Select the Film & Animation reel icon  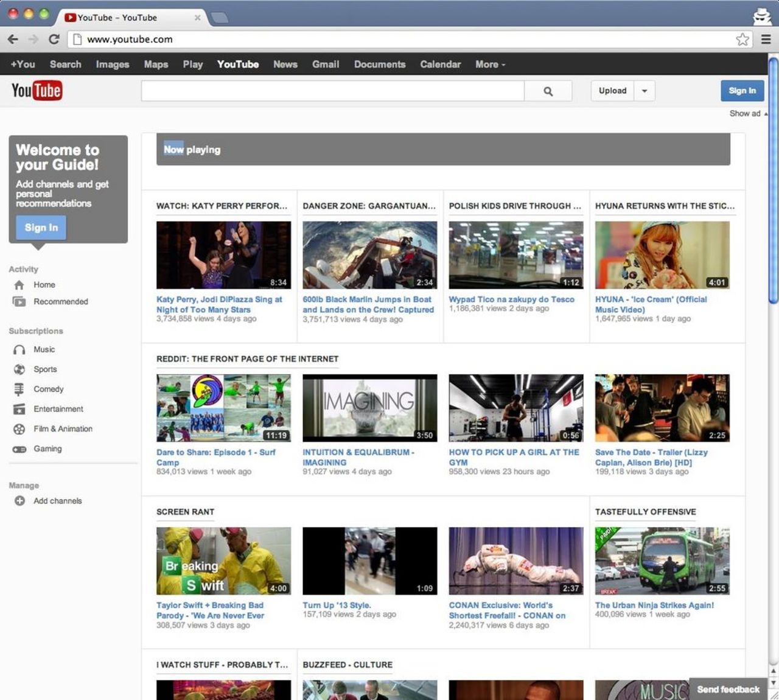click(19, 429)
